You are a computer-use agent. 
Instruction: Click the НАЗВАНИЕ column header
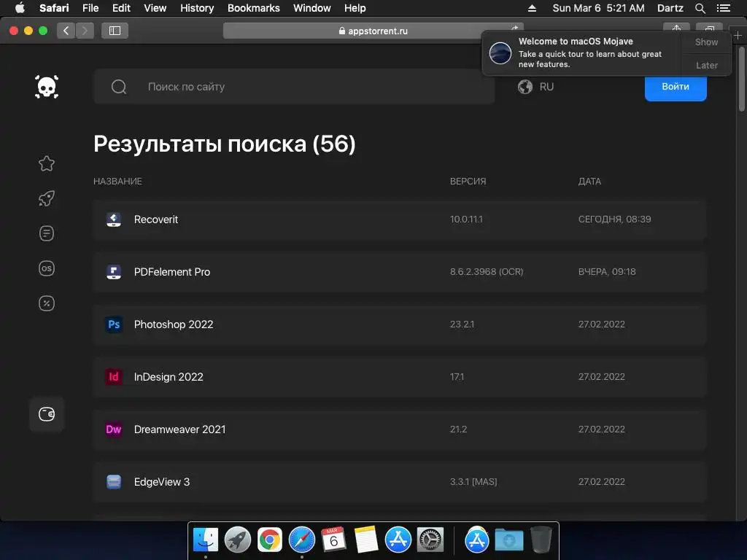117,182
